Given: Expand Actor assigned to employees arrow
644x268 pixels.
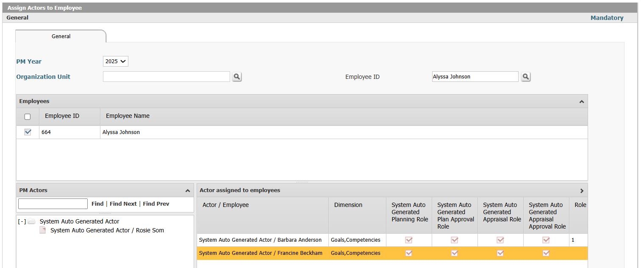Looking at the screenshot, I should click(x=582, y=190).
